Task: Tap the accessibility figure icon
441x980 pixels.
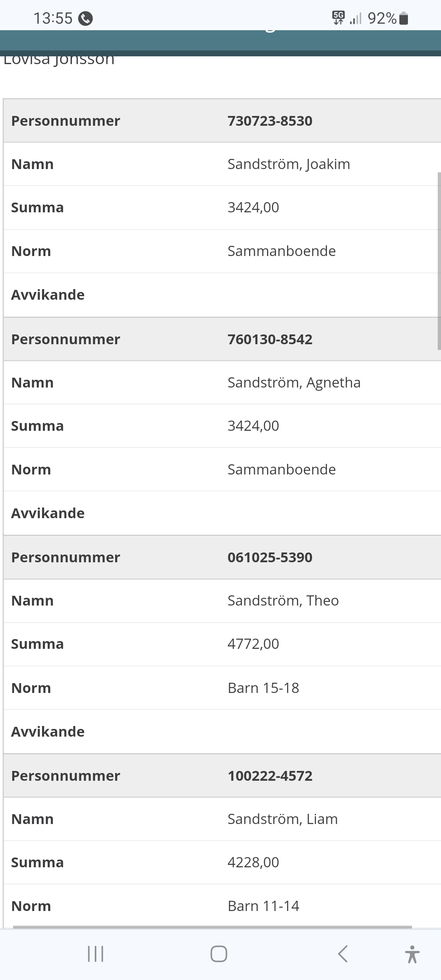Action: click(412, 954)
